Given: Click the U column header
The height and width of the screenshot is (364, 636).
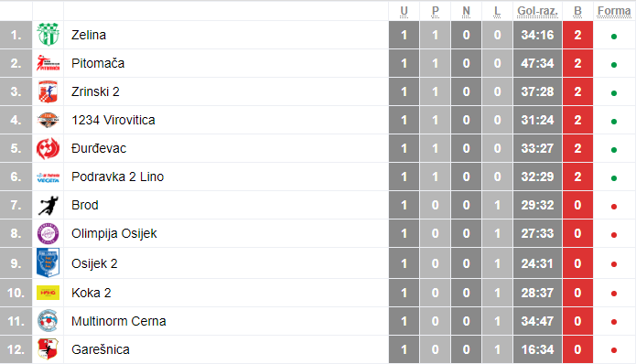Looking at the screenshot, I should pos(404,11).
